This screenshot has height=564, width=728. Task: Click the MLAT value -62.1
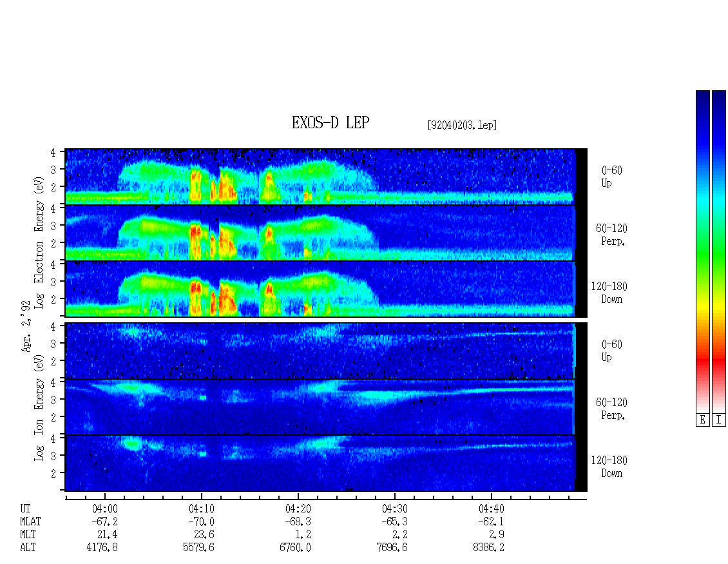coord(491,521)
